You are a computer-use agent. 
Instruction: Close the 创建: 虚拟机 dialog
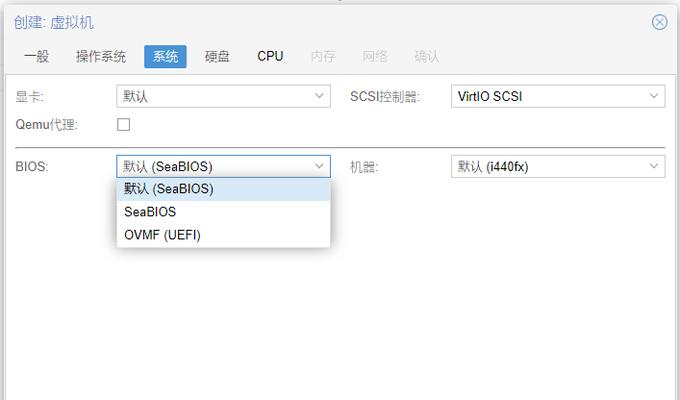tap(659, 22)
